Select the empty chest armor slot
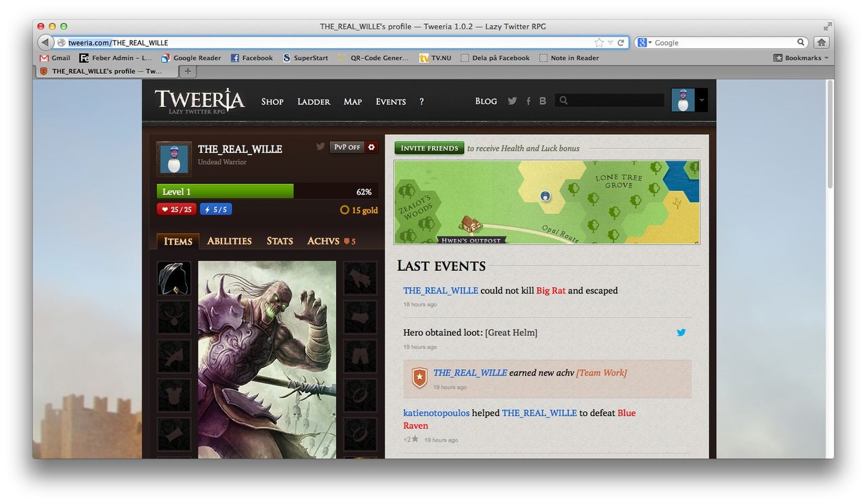 (174, 395)
